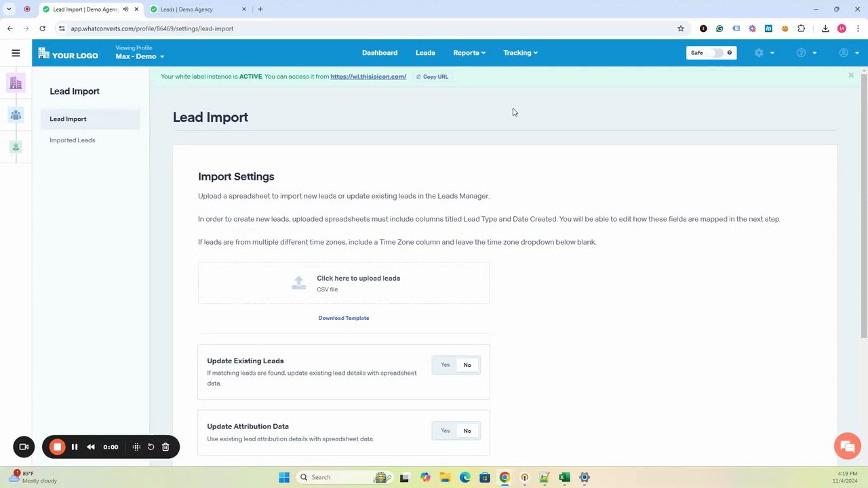Open the live chat bubble
The width and height of the screenshot is (868, 488).
point(847,446)
